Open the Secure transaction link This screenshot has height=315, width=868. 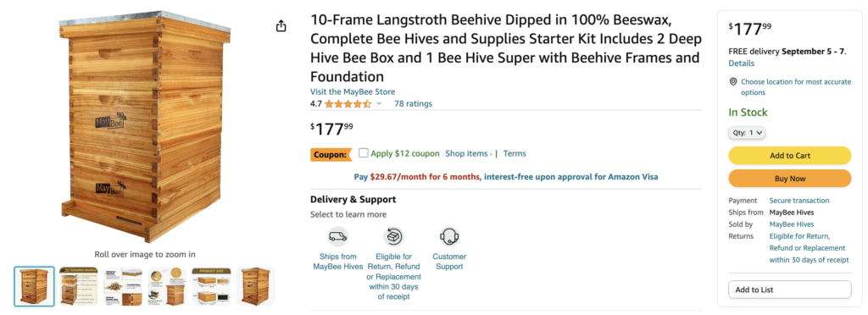(x=799, y=201)
